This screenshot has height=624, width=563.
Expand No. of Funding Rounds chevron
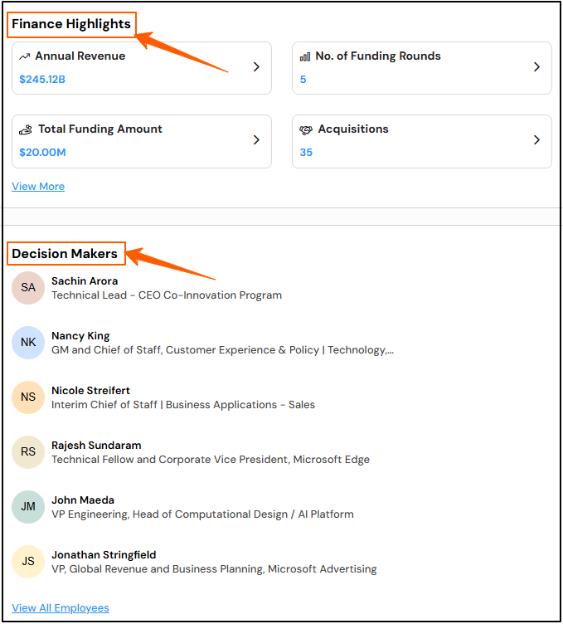[537, 67]
